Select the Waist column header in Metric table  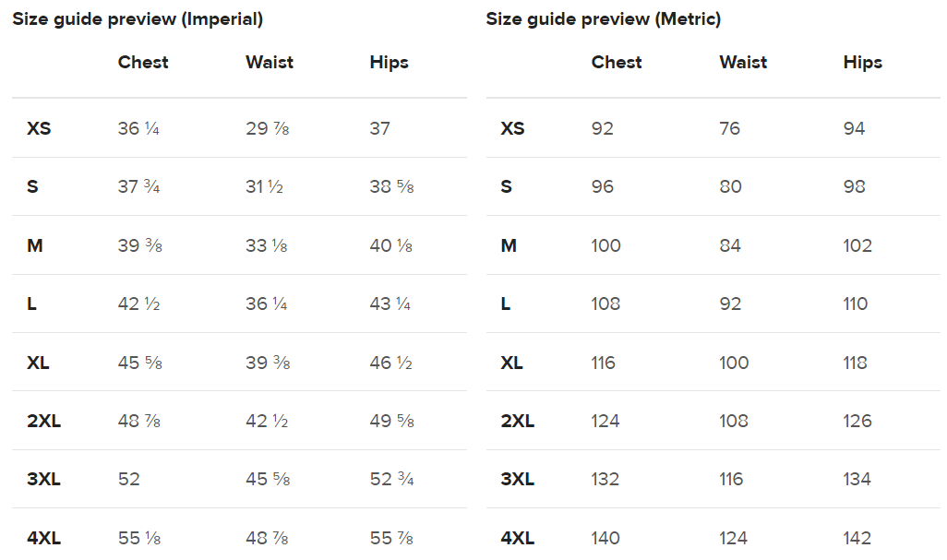coord(743,63)
